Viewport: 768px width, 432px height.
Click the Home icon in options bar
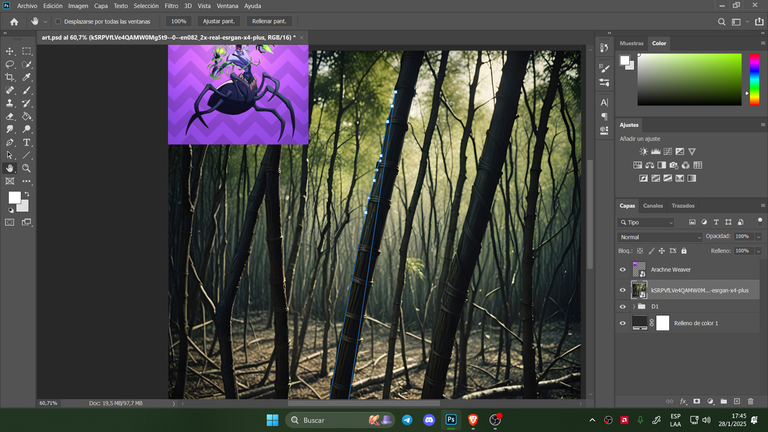pyautogui.click(x=14, y=22)
